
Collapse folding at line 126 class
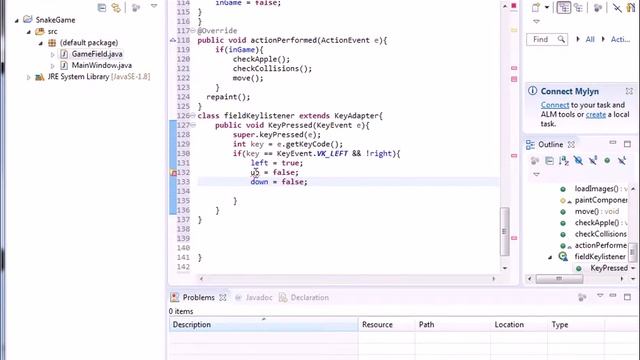[x=193, y=116]
